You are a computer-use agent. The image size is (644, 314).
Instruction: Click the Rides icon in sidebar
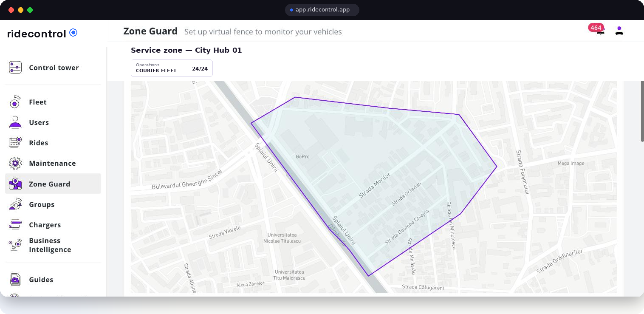[15, 143]
